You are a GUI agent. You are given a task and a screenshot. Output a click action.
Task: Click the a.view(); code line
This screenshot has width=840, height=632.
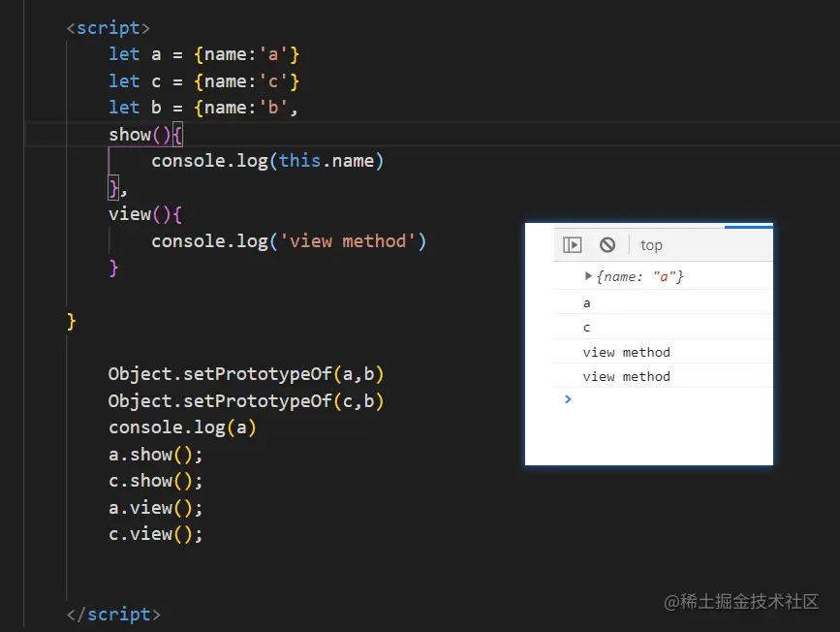(155, 508)
